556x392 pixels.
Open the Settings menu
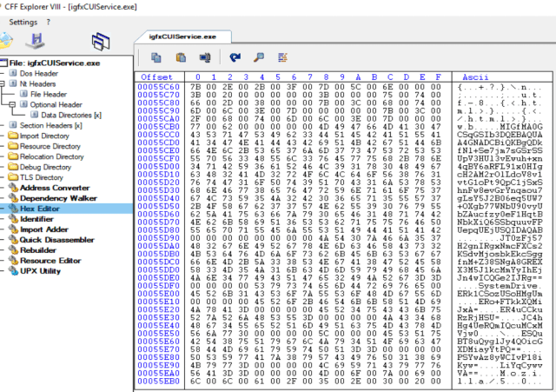23,22
